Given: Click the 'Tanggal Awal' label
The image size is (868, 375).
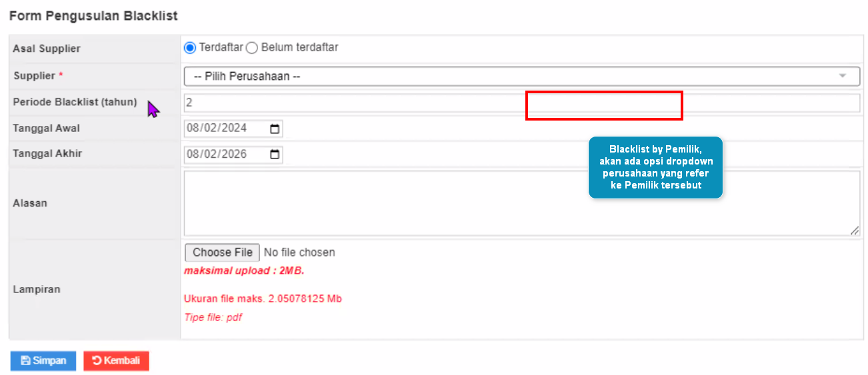Looking at the screenshot, I should click(47, 128).
